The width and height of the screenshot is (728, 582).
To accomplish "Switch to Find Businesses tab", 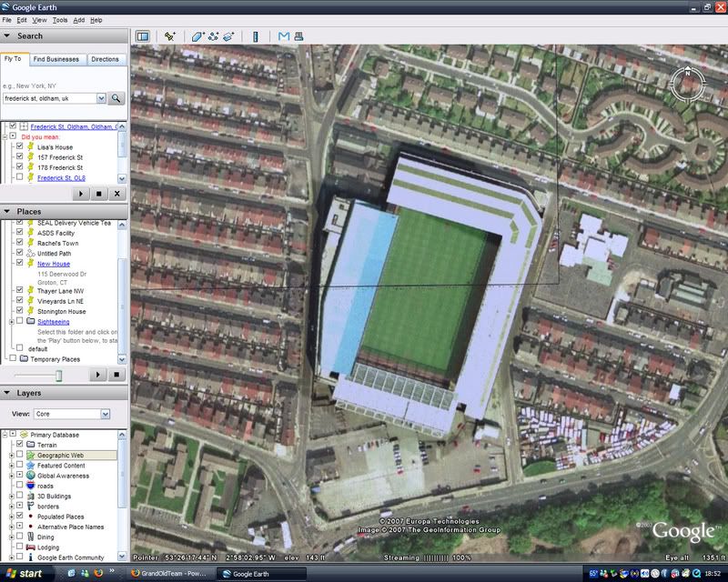I will 56,59.
